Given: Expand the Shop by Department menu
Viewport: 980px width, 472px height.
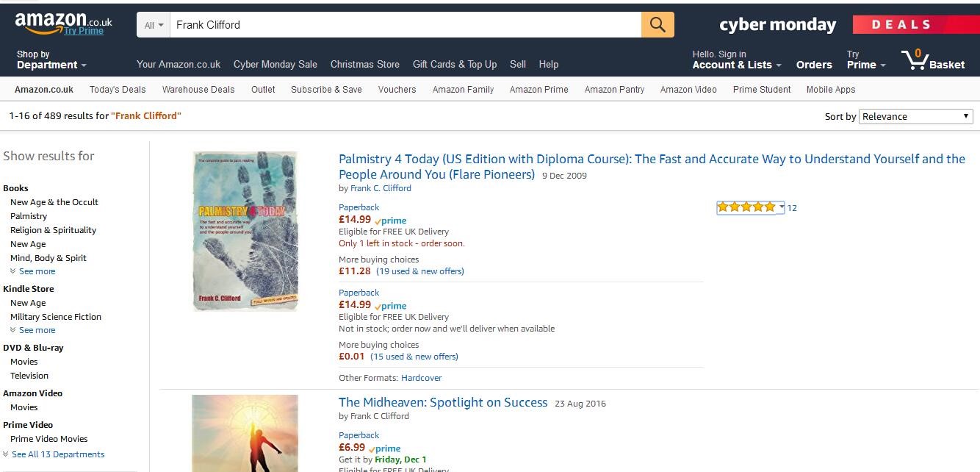Looking at the screenshot, I should [x=51, y=60].
